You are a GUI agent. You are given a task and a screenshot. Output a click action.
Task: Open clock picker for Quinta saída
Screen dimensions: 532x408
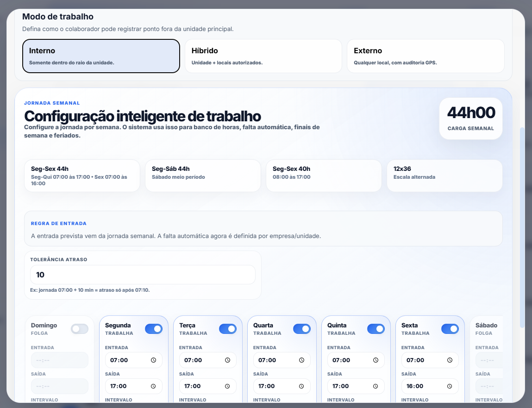click(375, 386)
